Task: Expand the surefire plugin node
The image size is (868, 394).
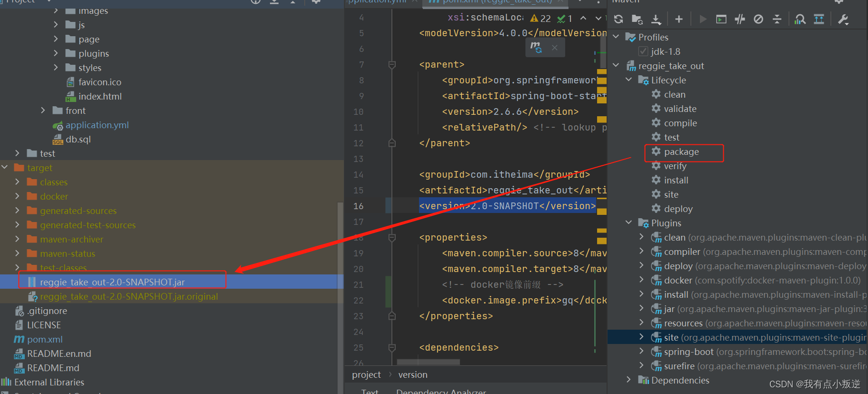Action: 641,365
